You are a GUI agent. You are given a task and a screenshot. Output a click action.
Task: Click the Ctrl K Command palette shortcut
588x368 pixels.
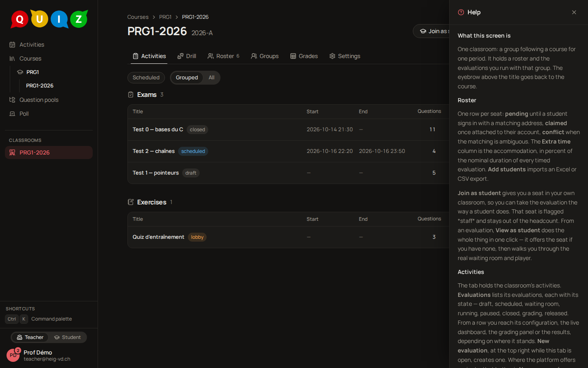click(x=39, y=319)
